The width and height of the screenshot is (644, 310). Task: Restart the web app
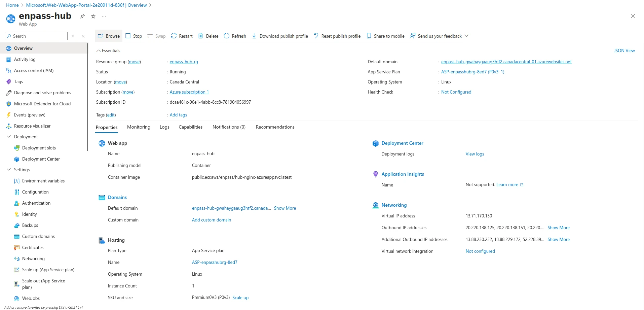coord(182,36)
